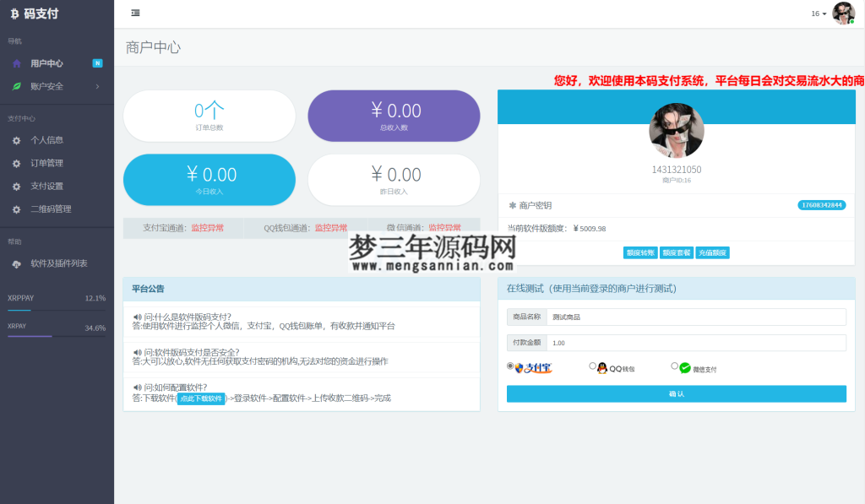
Task: Click the 额度套餐 button
Action: pos(677,253)
